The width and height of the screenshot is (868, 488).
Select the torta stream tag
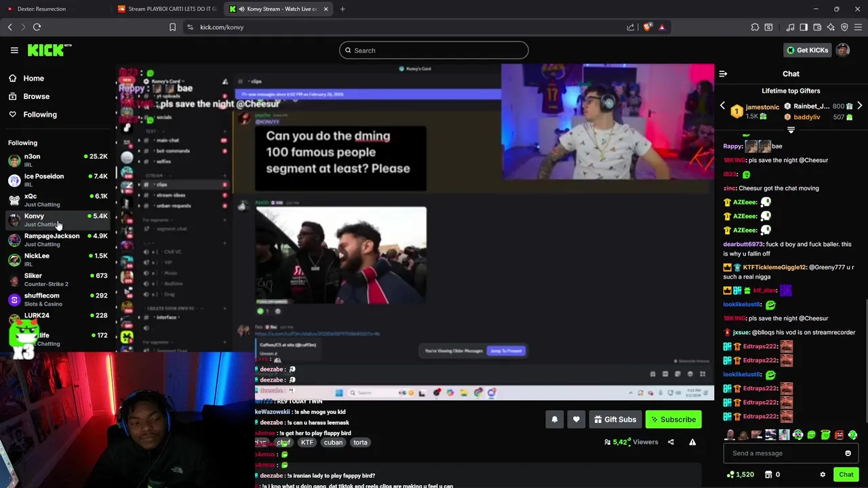pyautogui.click(x=360, y=443)
